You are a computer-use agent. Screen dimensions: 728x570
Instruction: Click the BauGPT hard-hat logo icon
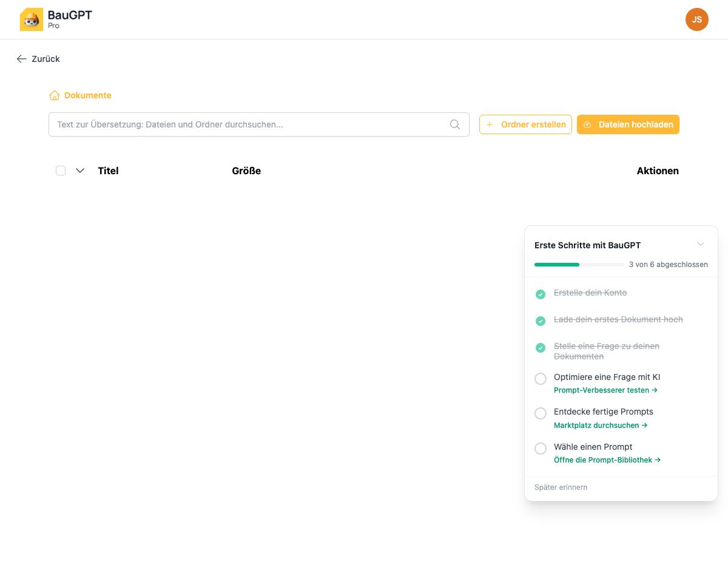32,19
